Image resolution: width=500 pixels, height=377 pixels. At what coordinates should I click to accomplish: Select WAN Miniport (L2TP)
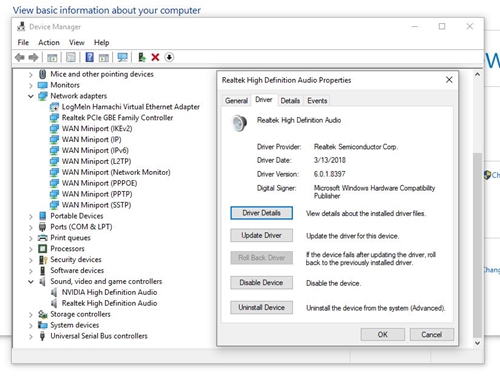pos(96,161)
